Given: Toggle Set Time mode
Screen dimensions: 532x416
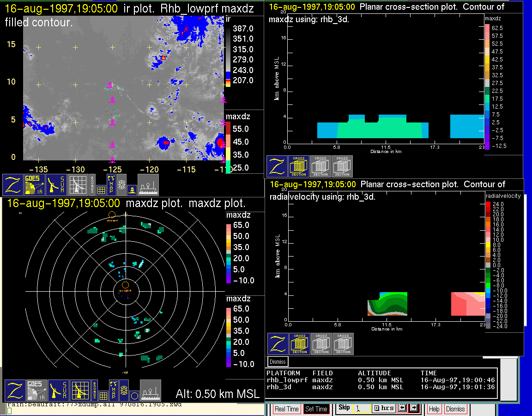Looking at the screenshot, I should pyautogui.click(x=316, y=409).
